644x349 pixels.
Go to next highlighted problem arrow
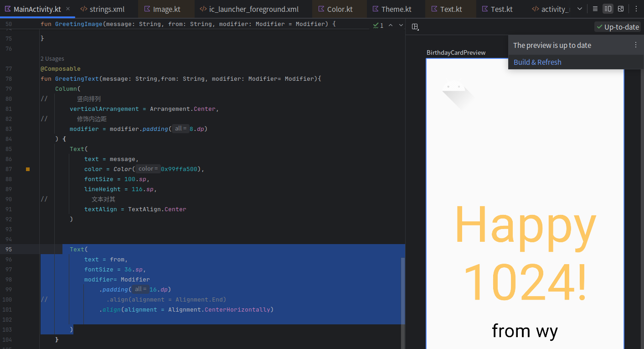[x=401, y=25]
